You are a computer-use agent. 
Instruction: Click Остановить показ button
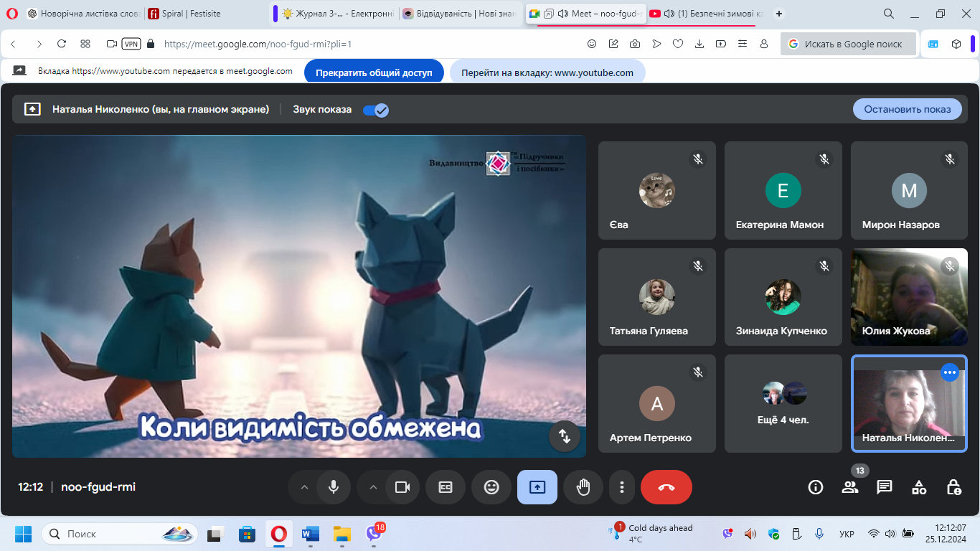point(908,109)
